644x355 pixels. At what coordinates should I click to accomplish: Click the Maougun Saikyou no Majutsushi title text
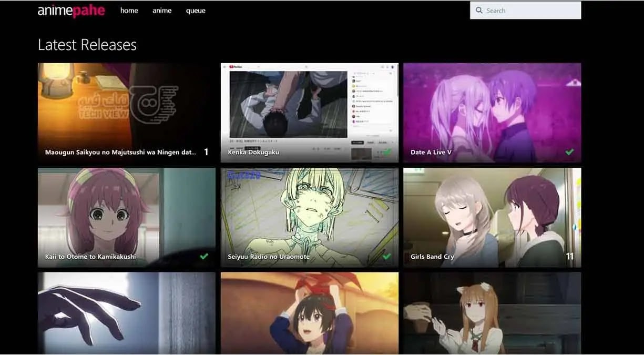120,152
